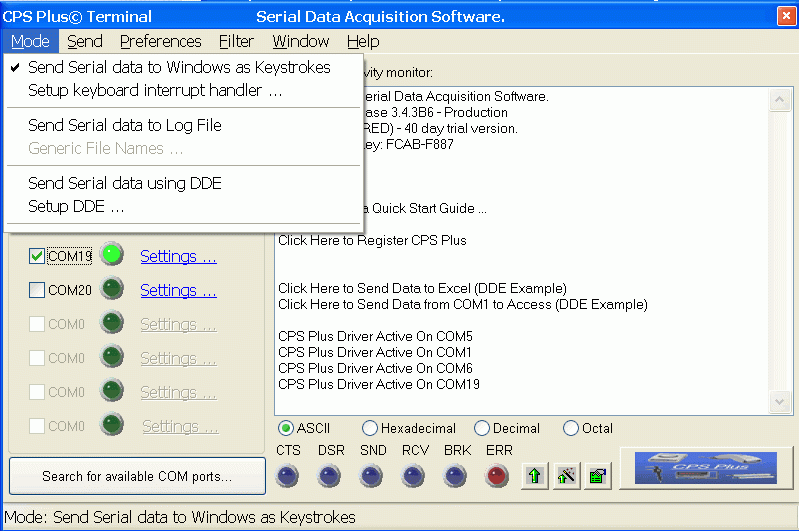Choose Send Serial data using DDE
Screen dimensions: 799x531
(x=183, y=183)
